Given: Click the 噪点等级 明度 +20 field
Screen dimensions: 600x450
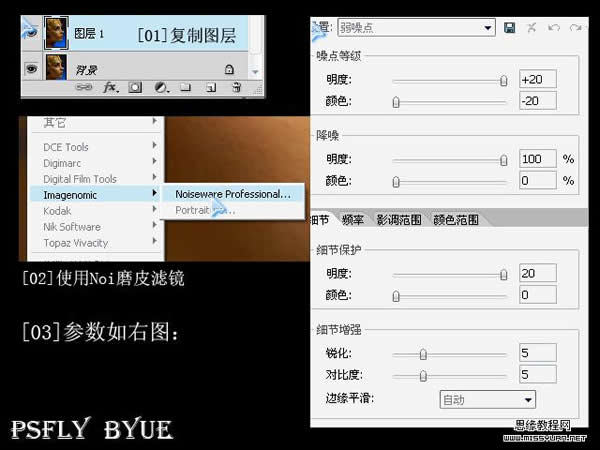Looking at the screenshot, I should tap(538, 79).
